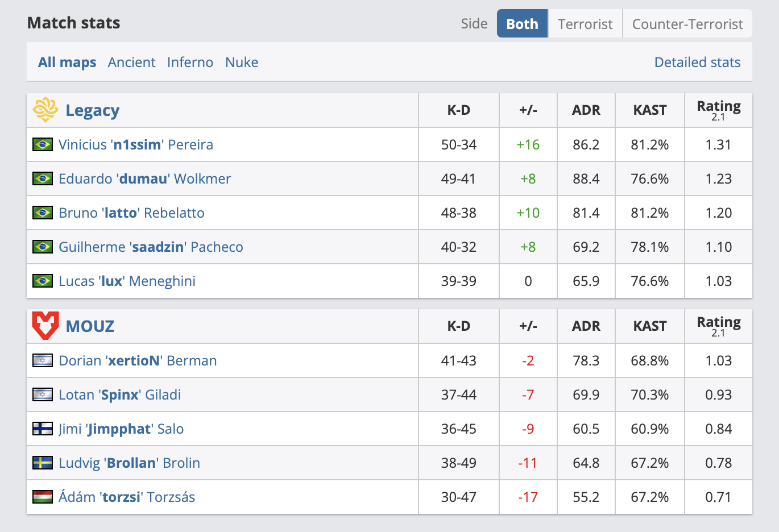Show the All maps stats
The image size is (779, 532).
[x=67, y=62]
